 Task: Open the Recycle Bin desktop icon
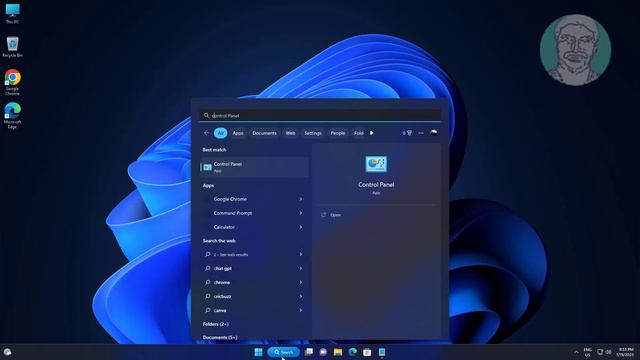[12, 47]
